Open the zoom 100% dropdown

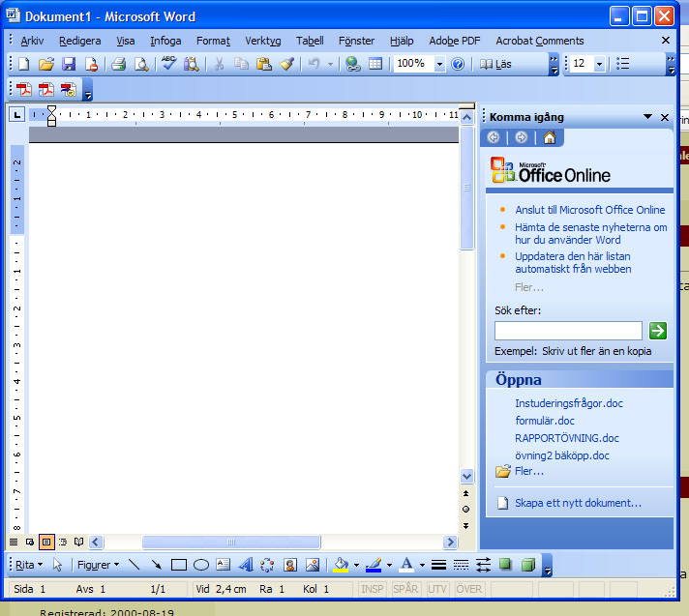click(439, 65)
